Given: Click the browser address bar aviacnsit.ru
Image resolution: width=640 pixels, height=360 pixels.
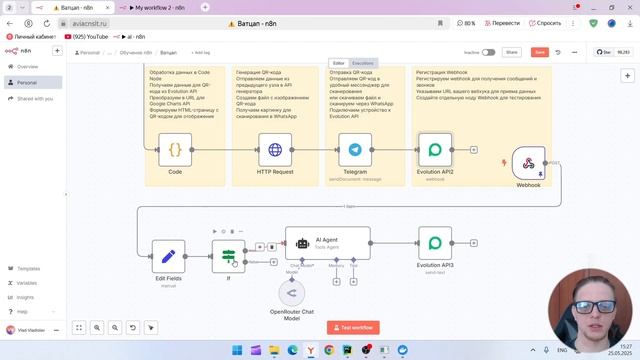Looking at the screenshot, I should click(89, 24).
